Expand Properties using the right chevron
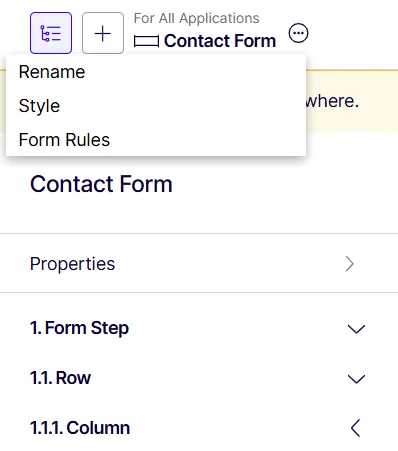The image size is (398, 451). click(350, 264)
